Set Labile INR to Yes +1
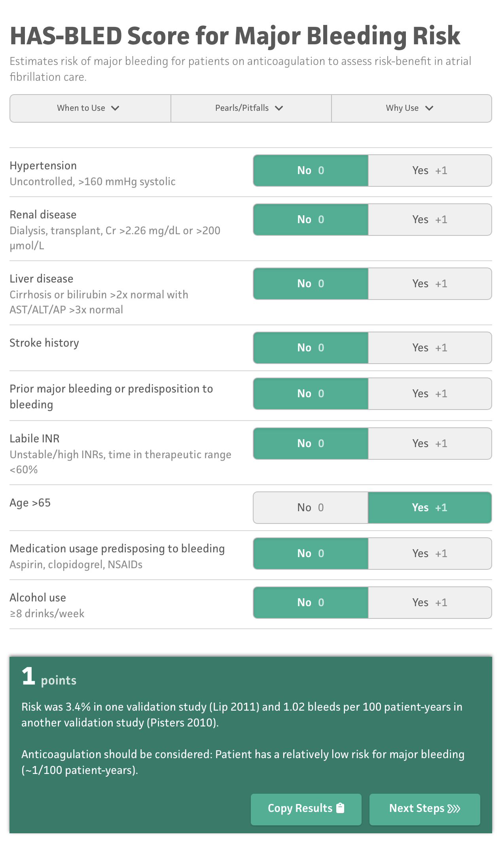The height and width of the screenshot is (842, 504). 430,444
